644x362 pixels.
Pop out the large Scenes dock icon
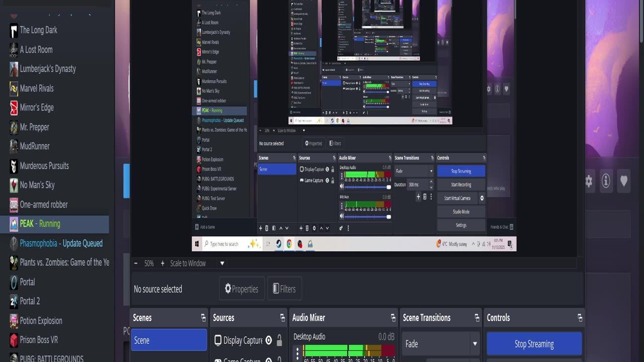pos(203,318)
